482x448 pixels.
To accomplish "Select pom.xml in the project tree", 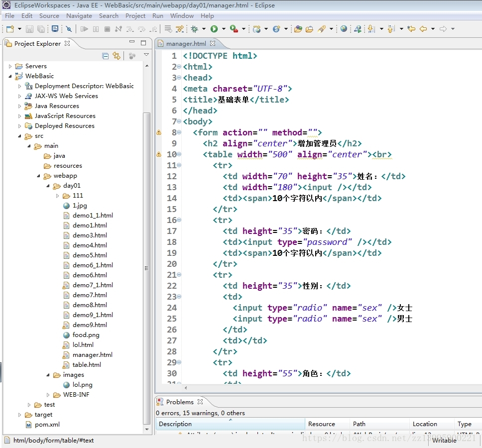I will 47,425.
